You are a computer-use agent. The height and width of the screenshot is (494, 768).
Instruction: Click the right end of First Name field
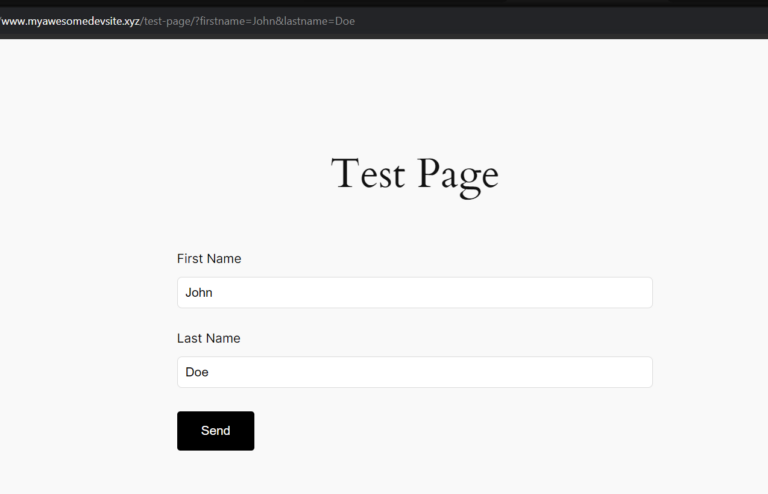635,293
